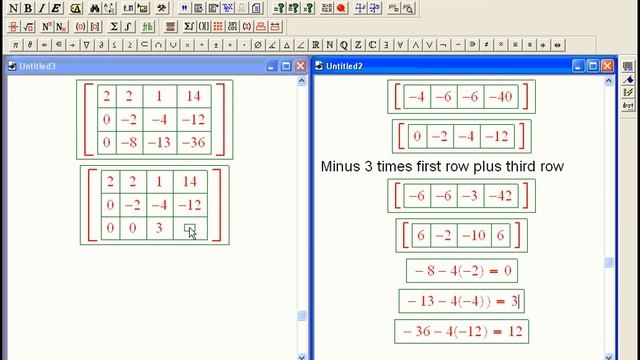Open the tools hammer icon

point(162,8)
